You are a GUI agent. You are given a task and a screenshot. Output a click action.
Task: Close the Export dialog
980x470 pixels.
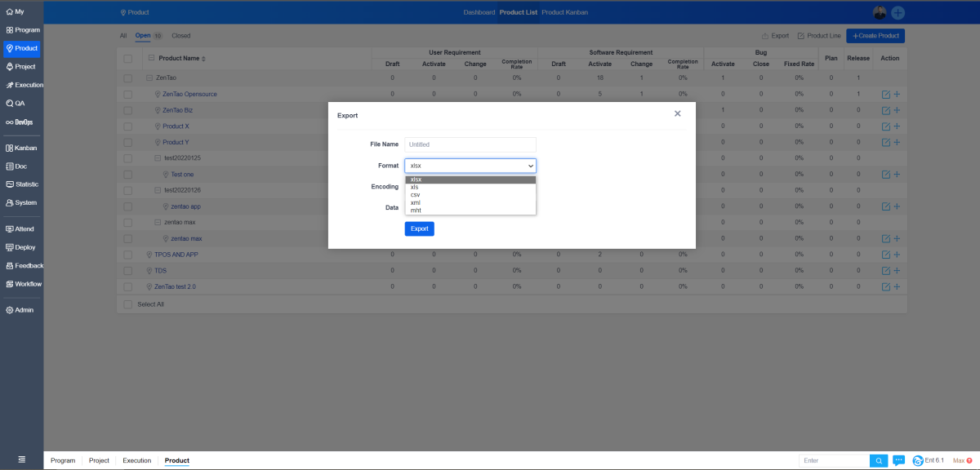point(677,114)
